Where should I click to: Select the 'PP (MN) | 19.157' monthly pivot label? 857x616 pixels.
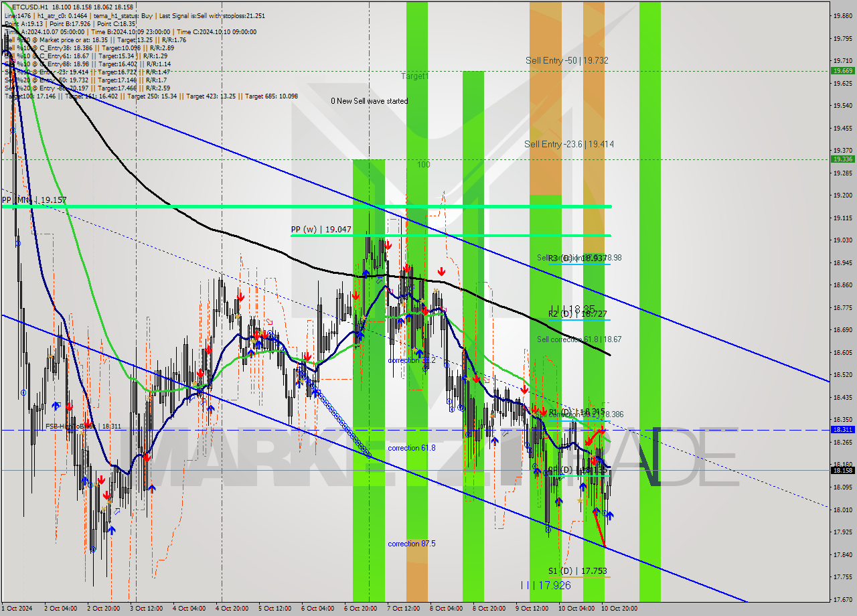[x=34, y=200]
